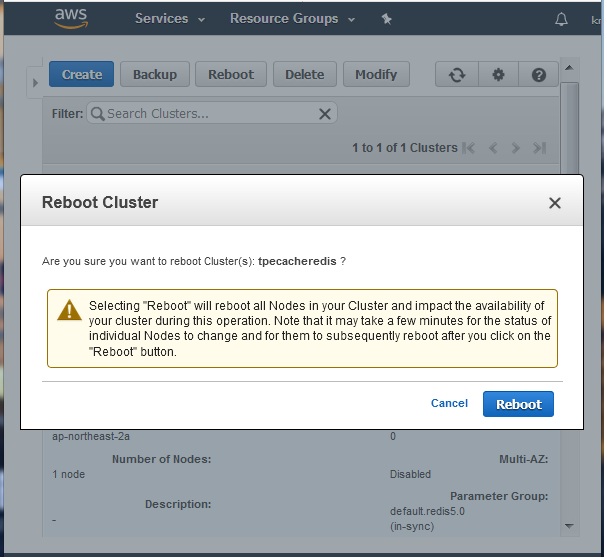Click the help question mark icon
Screen dimensions: 607x560
tap(539, 74)
